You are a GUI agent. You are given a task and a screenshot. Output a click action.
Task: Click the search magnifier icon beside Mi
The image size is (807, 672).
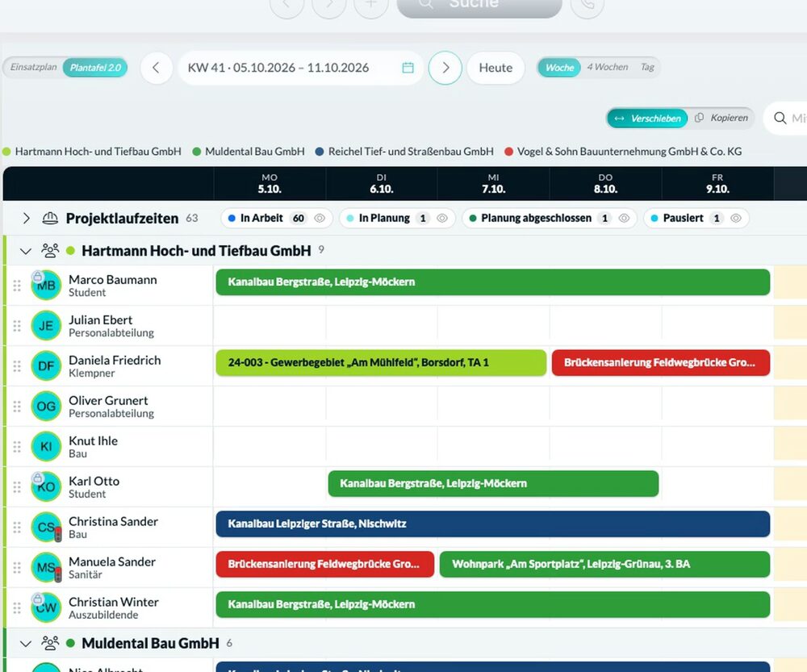point(780,118)
